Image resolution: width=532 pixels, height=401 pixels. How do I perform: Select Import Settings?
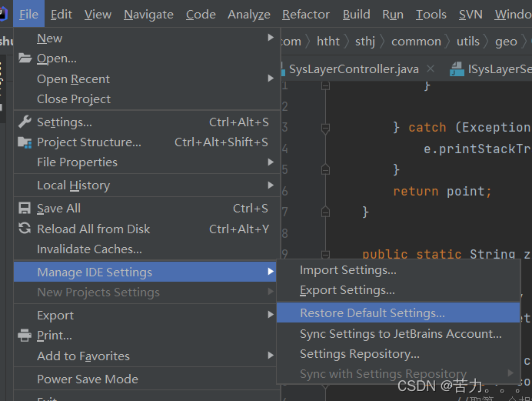click(348, 270)
